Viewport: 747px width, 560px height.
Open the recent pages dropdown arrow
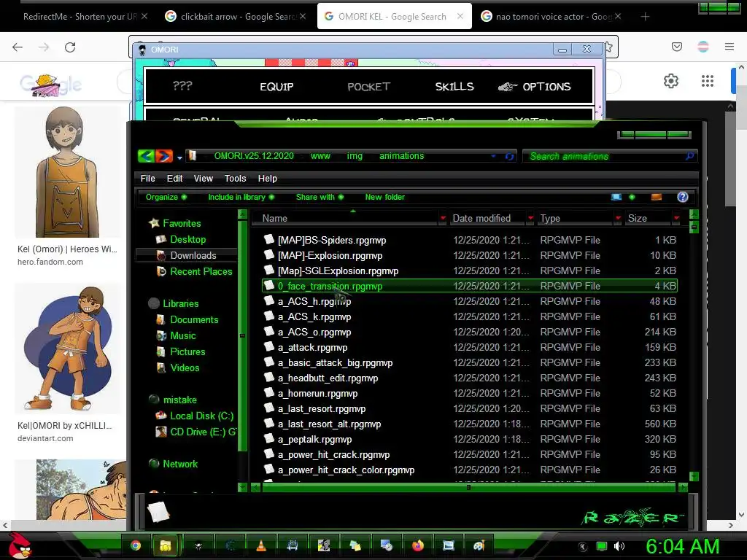pos(179,157)
